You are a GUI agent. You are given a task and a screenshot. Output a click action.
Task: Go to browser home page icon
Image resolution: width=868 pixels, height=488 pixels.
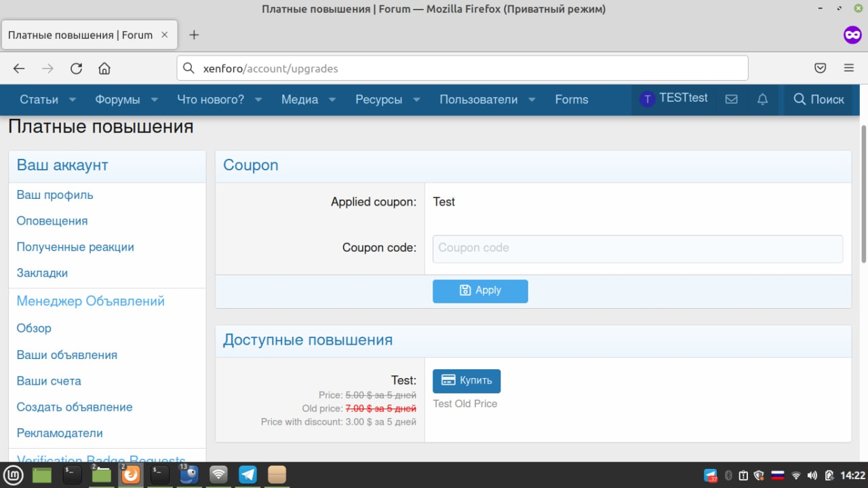pos(104,69)
